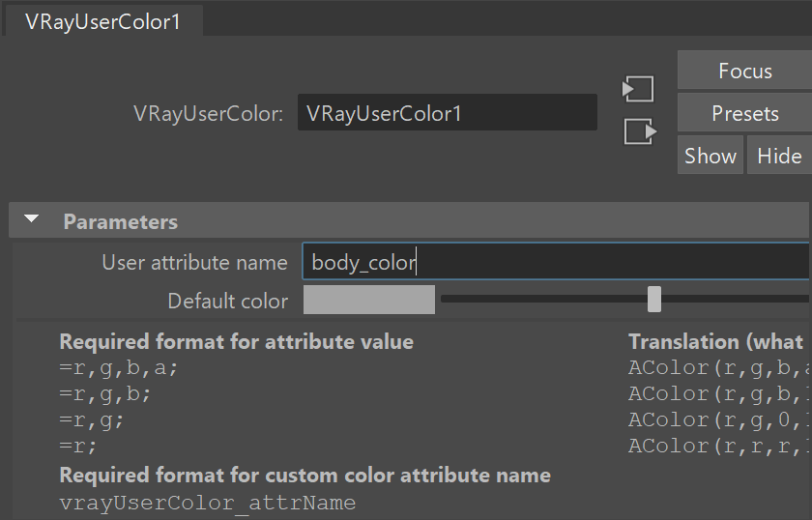
Task: Click the 'User attribute name' label
Action: coord(194,263)
